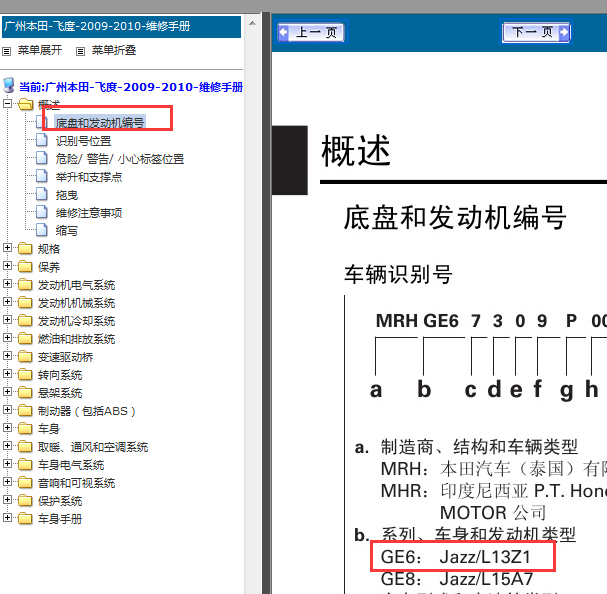Collapse the 概述 folder with minus box
The height and width of the screenshot is (594, 607).
7,104
